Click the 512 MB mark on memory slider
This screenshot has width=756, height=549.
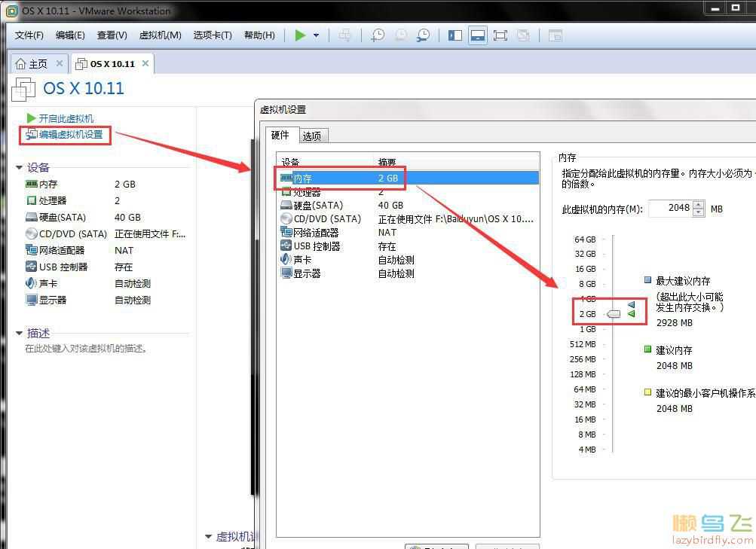click(x=583, y=344)
